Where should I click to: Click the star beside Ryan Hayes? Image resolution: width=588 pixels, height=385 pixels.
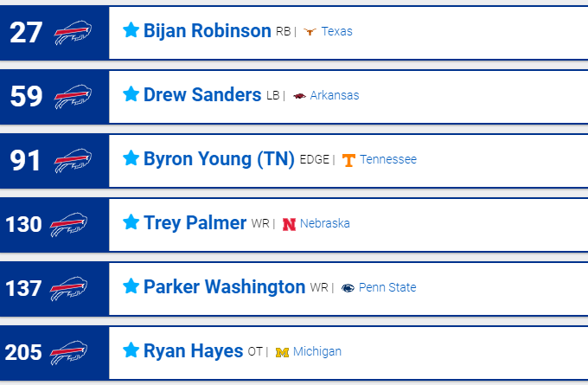[131, 350]
